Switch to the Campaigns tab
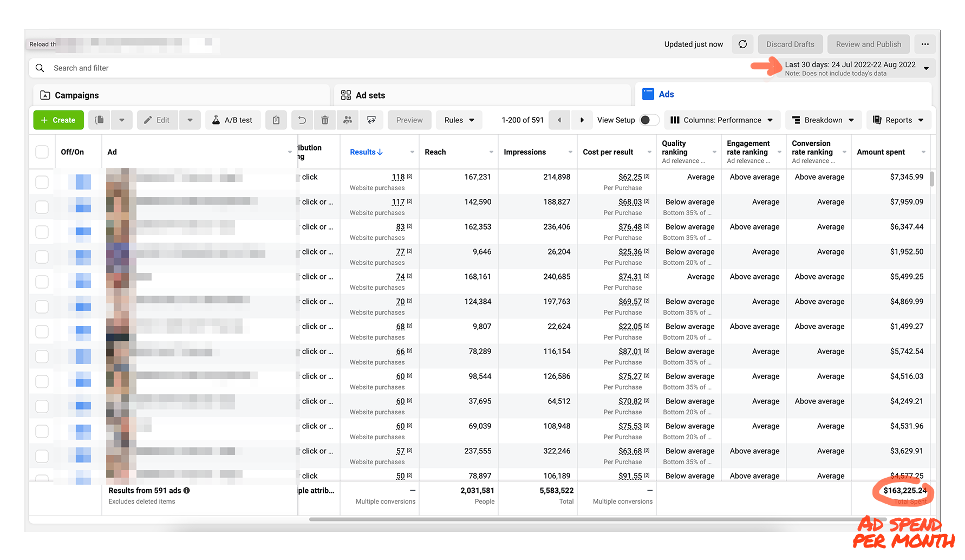965x560 pixels. coord(181,95)
